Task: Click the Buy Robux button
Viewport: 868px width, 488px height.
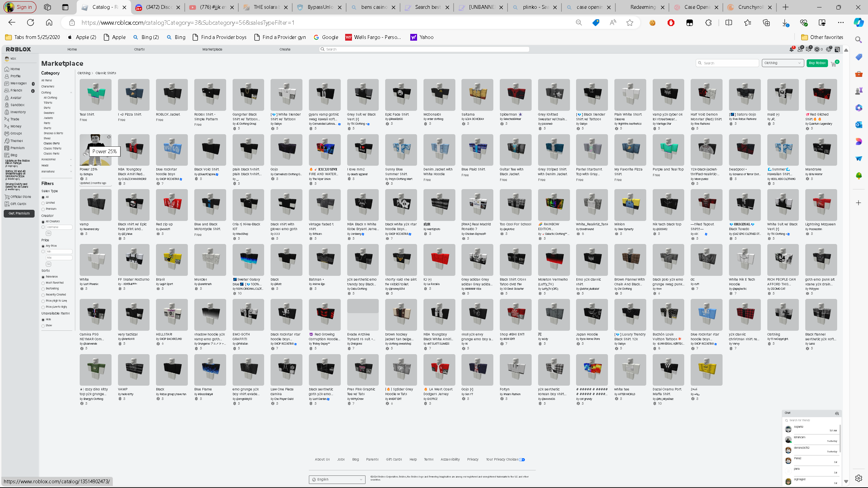Action: [x=817, y=63]
